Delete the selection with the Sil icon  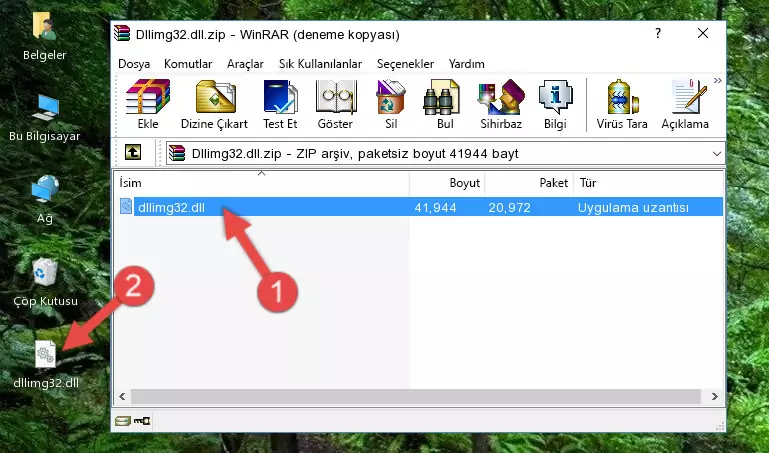pos(391,104)
